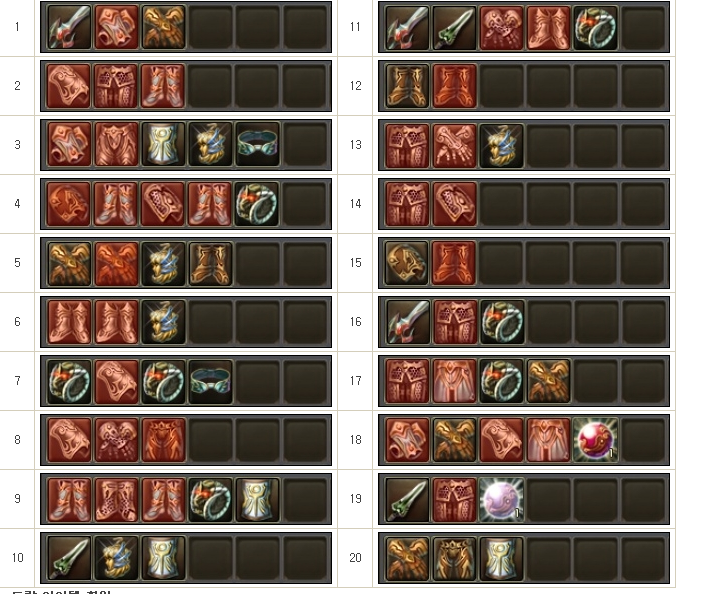Select the teal belt in row 7
The height and width of the screenshot is (594, 707).
(x=210, y=381)
